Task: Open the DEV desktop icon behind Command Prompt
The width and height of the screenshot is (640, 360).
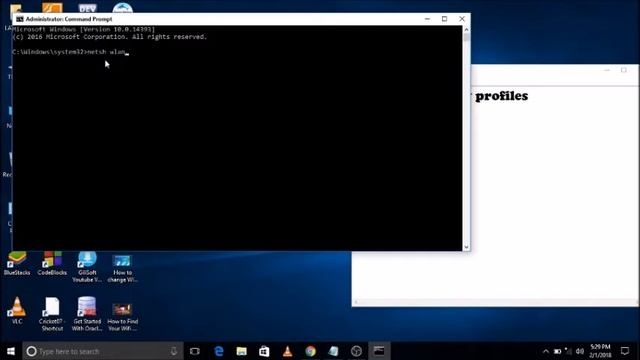Action: click(x=87, y=8)
